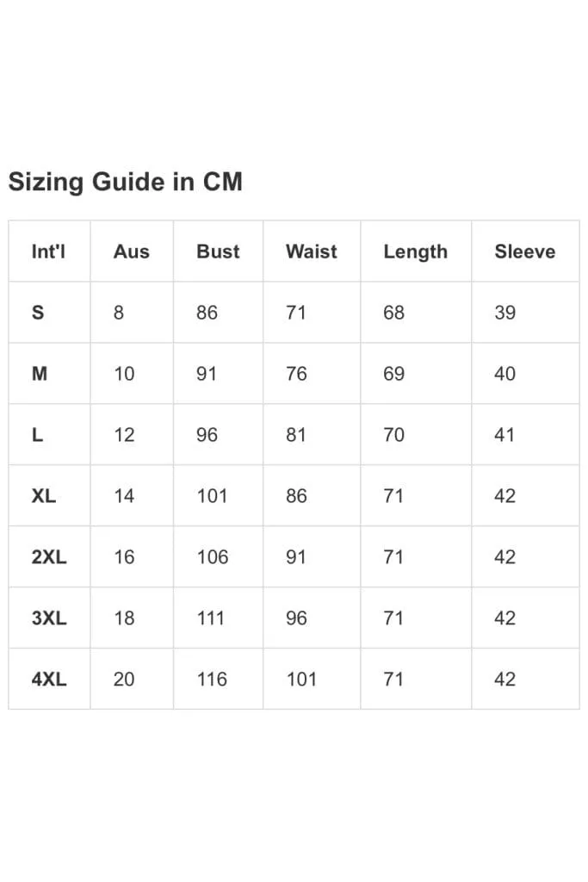Click the Sizing Guide in CM heading

(126, 183)
